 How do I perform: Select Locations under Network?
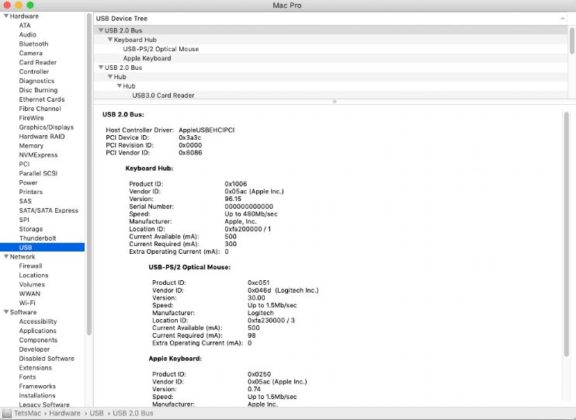tap(33, 275)
